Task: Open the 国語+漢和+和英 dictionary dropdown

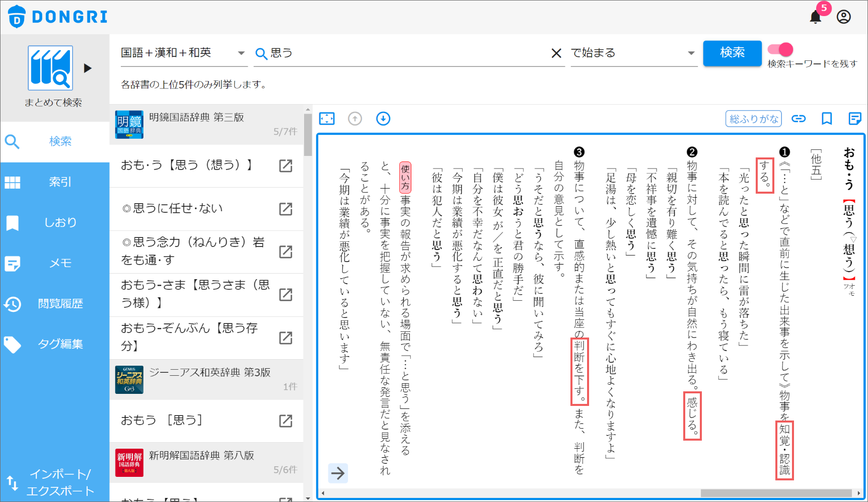Action: click(184, 53)
